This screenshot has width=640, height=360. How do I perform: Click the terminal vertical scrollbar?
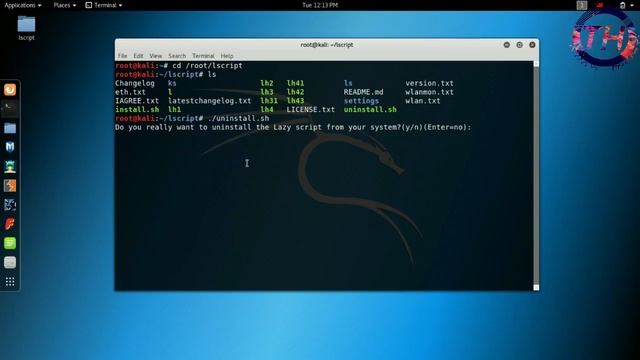536,176
